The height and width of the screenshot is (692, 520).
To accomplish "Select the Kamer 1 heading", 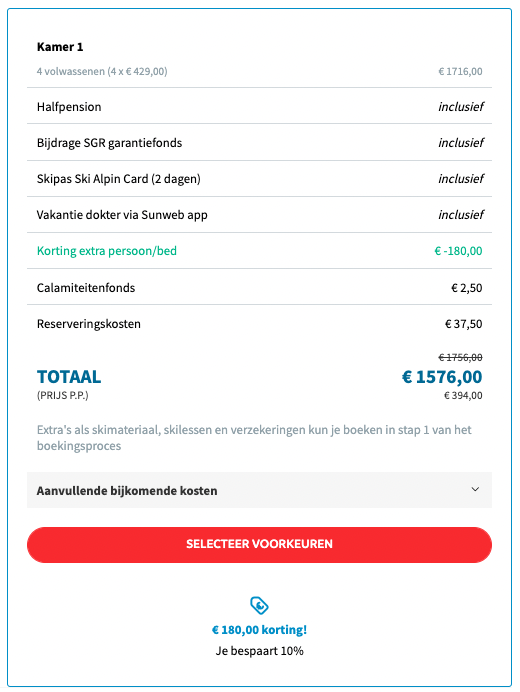I will point(60,47).
